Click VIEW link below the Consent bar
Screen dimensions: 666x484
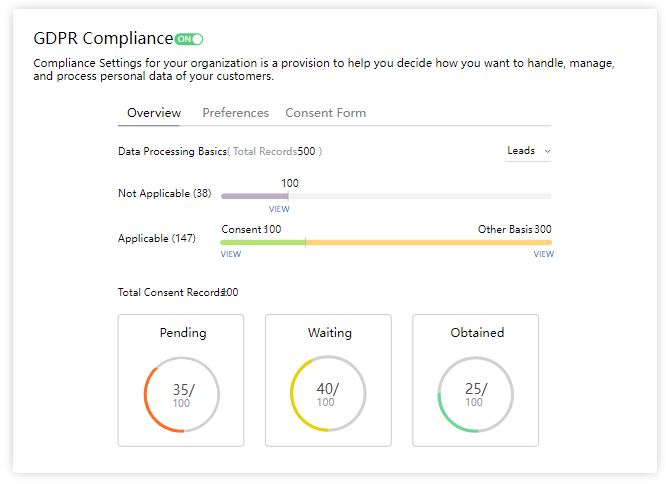pos(231,254)
